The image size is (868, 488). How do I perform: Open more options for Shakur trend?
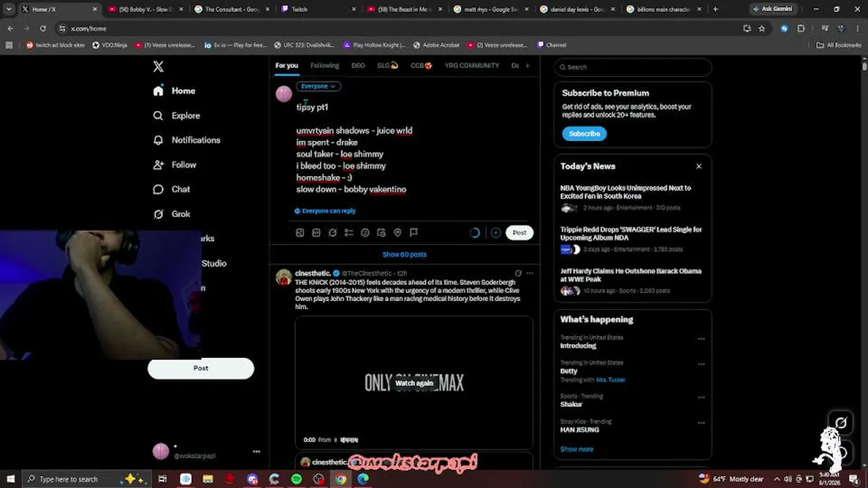pyautogui.click(x=701, y=397)
